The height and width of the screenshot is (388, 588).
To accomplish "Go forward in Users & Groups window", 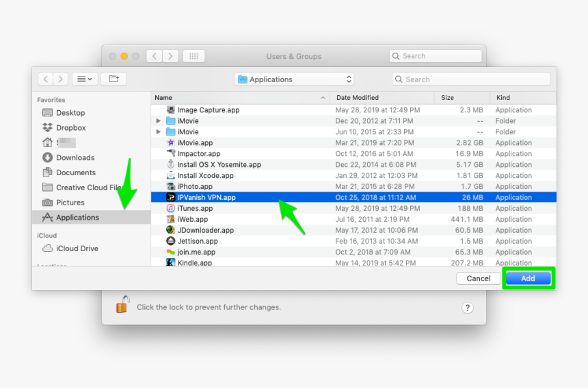I will pyautogui.click(x=170, y=56).
